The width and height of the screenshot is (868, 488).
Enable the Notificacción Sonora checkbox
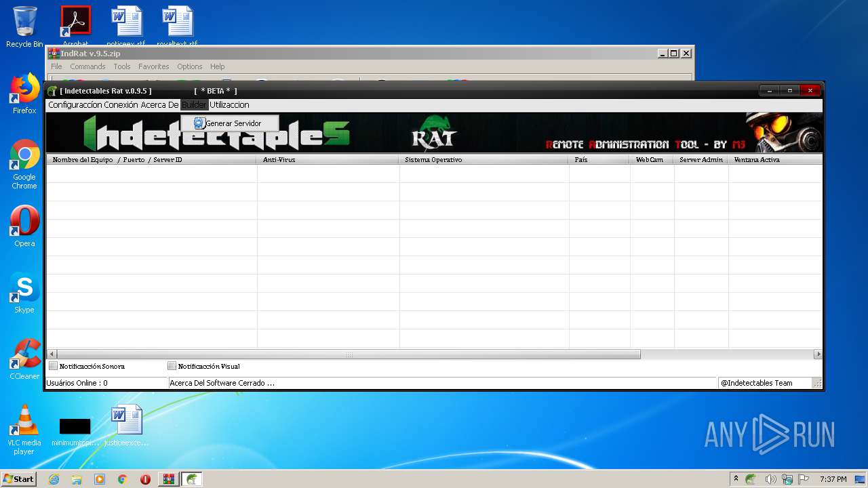[x=54, y=366]
